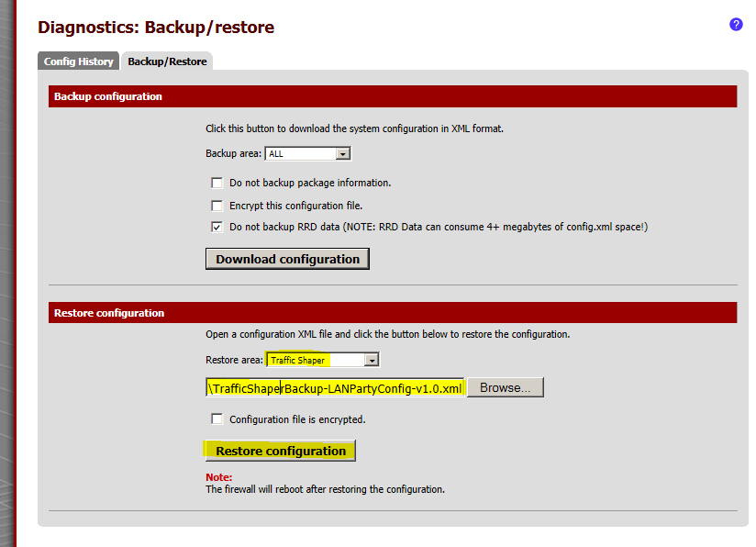Image resolution: width=756 pixels, height=547 pixels.
Task: Click the arrow on the Backup area combo box
Action: pyautogui.click(x=343, y=154)
